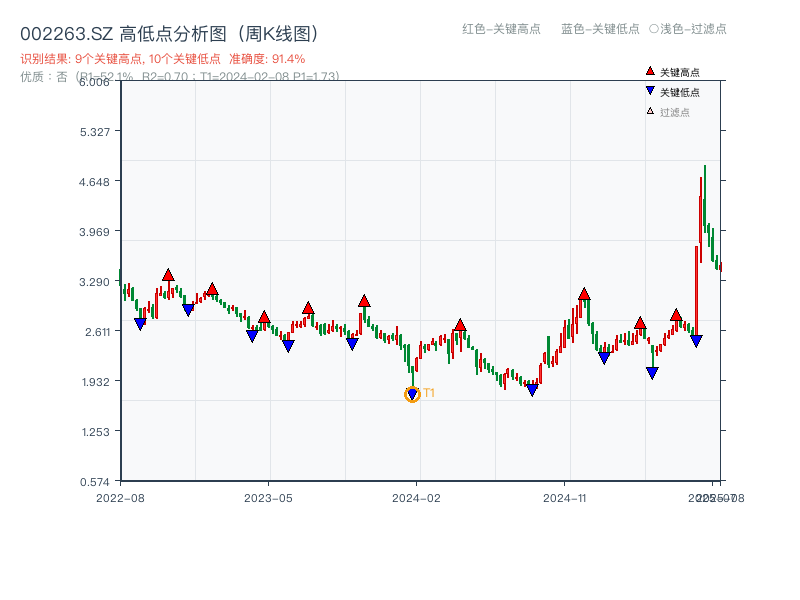The width and height of the screenshot is (800, 600).
Task: Click the orange T1 label text
Action: pyautogui.click(x=429, y=393)
